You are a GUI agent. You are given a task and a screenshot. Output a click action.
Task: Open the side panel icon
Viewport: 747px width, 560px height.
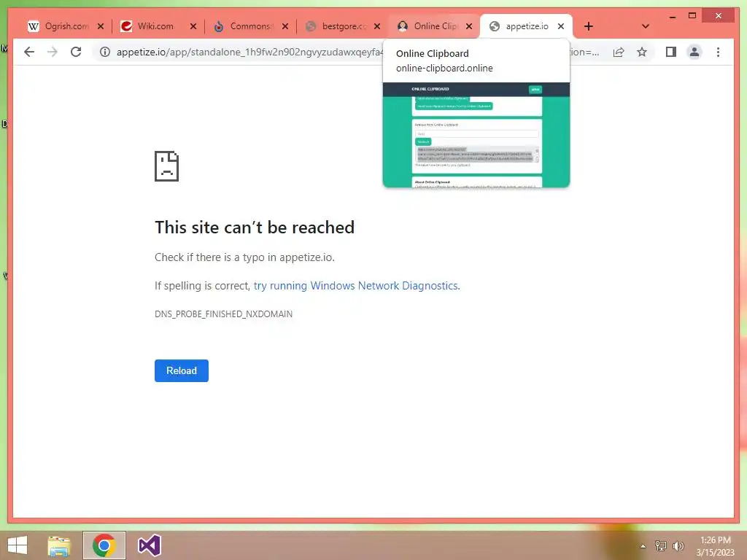click(671, 52)
